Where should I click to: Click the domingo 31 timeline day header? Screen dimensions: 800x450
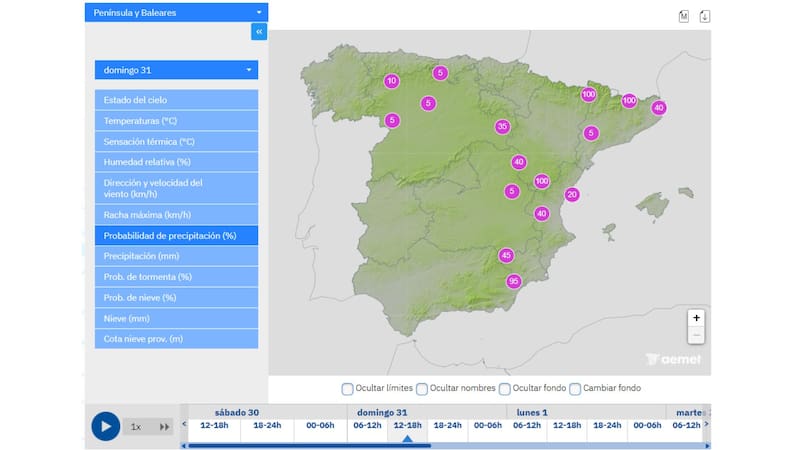(x=382, y=412)
